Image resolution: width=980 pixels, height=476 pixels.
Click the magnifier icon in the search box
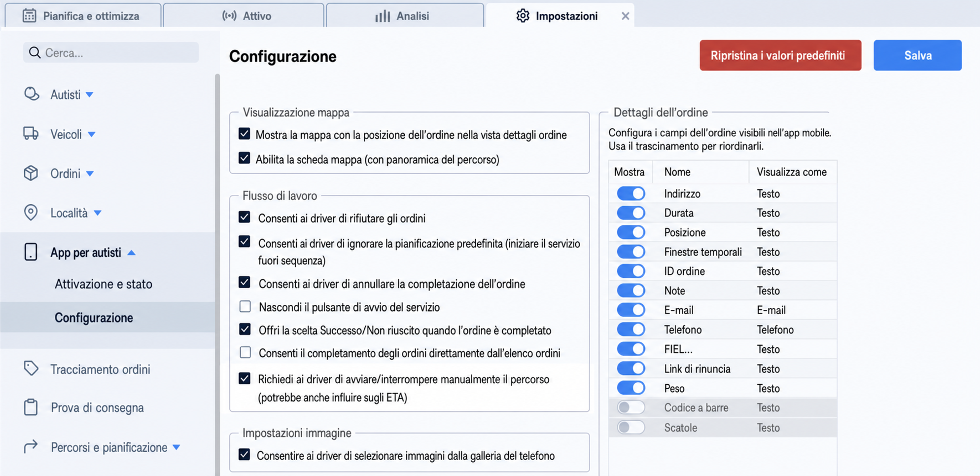pyautogui.click(x=35, y=53)
